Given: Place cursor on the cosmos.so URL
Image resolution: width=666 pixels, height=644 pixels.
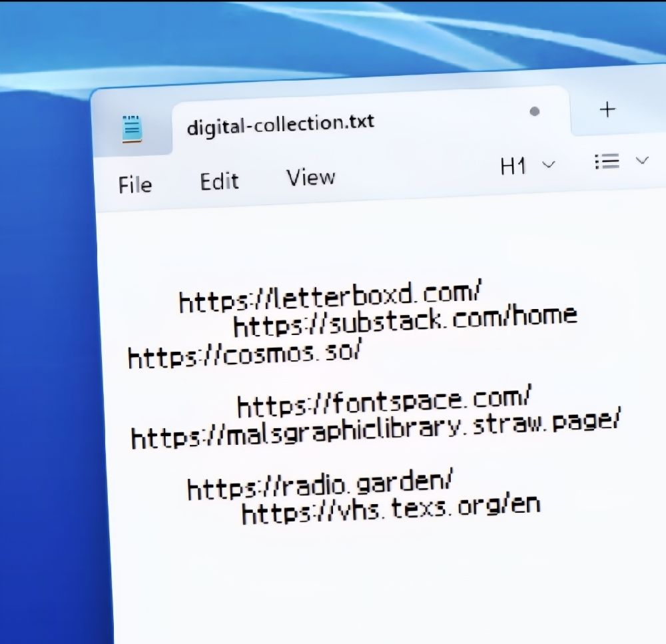Looking at the screenshot, I should [244, 354].
